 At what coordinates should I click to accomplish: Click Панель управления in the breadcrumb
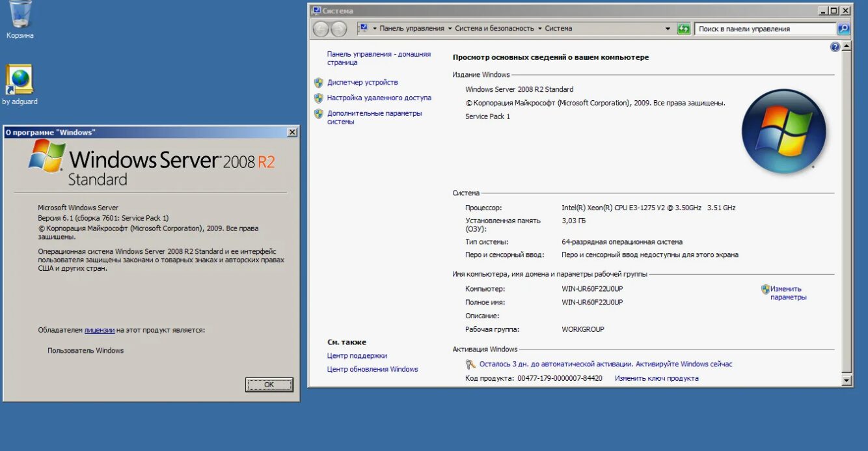(x=412, y=29)
